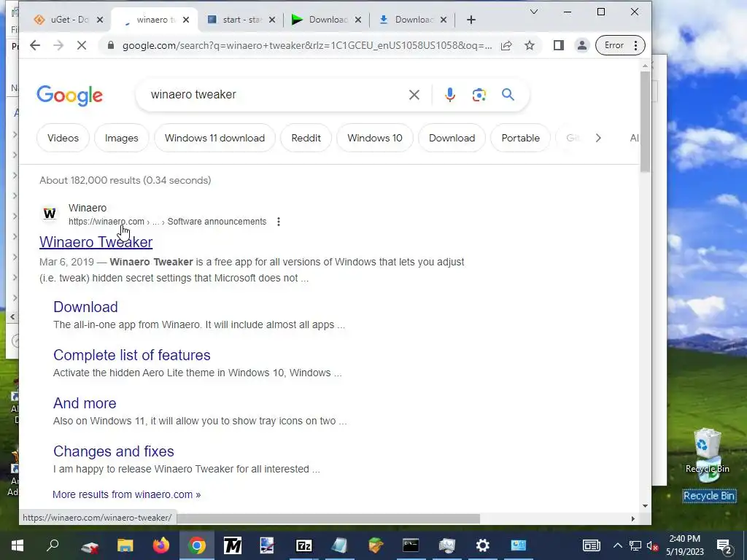Viewport: 747px width, 560px height.
Task: Click the address bar URL
Action: click(x=307, y=46)
